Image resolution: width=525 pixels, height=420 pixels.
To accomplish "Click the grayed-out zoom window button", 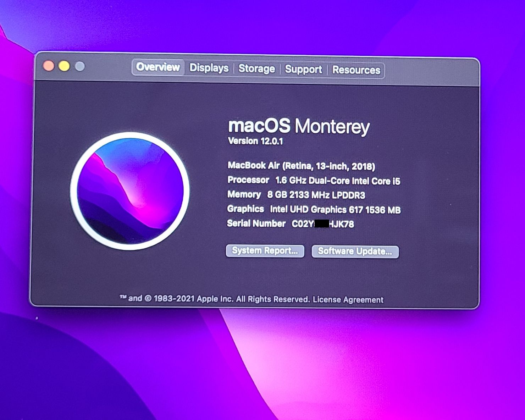I will [80, 66].
